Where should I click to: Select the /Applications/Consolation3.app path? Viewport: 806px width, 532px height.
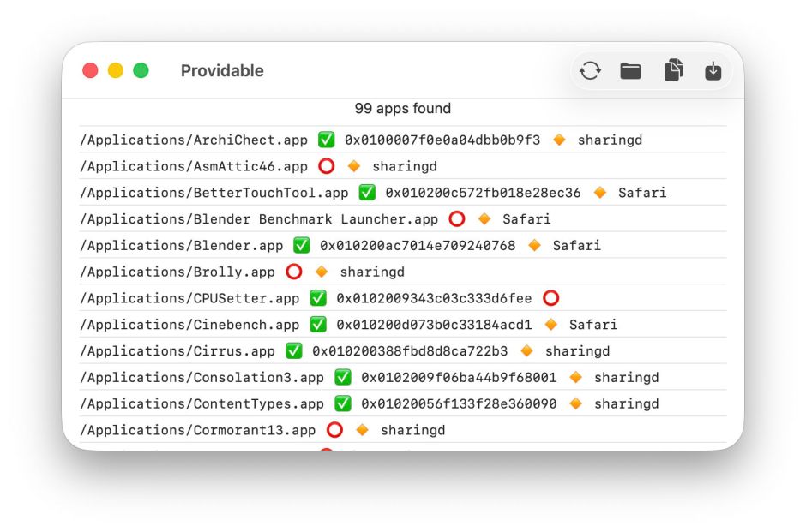(x=201, y=377)
